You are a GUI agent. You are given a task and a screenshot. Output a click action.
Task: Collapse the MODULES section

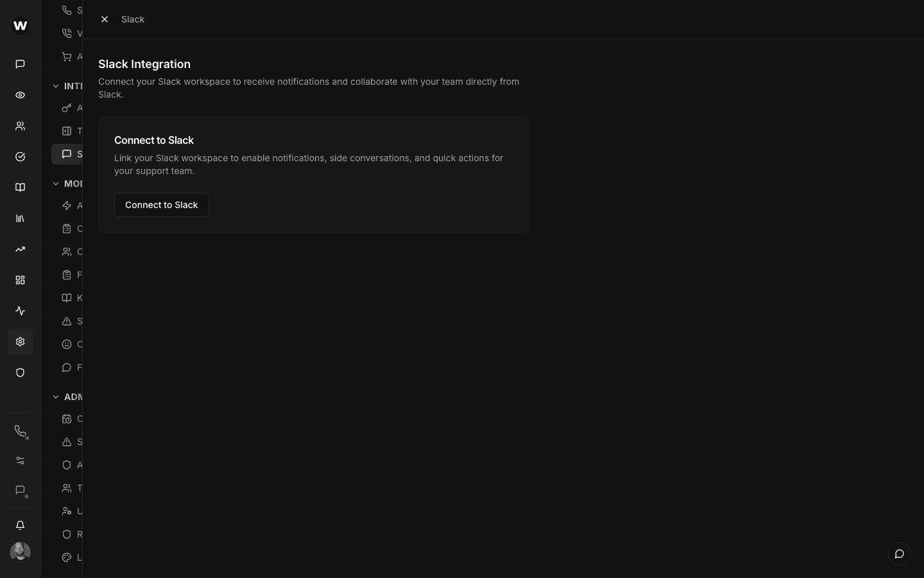point(55,184)
